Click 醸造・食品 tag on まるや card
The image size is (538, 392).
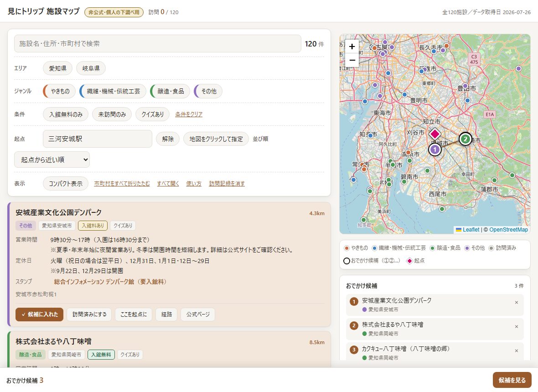(30, 354)
